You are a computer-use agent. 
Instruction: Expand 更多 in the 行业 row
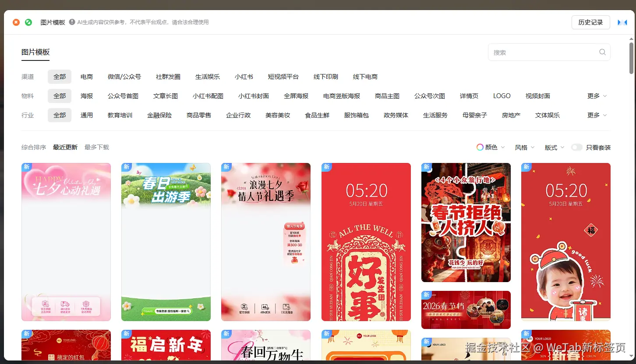(597, 115)
